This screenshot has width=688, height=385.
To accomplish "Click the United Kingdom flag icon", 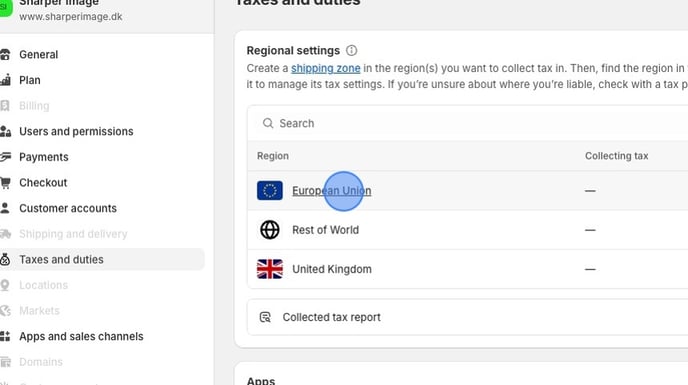I will (x=270, y=269).
